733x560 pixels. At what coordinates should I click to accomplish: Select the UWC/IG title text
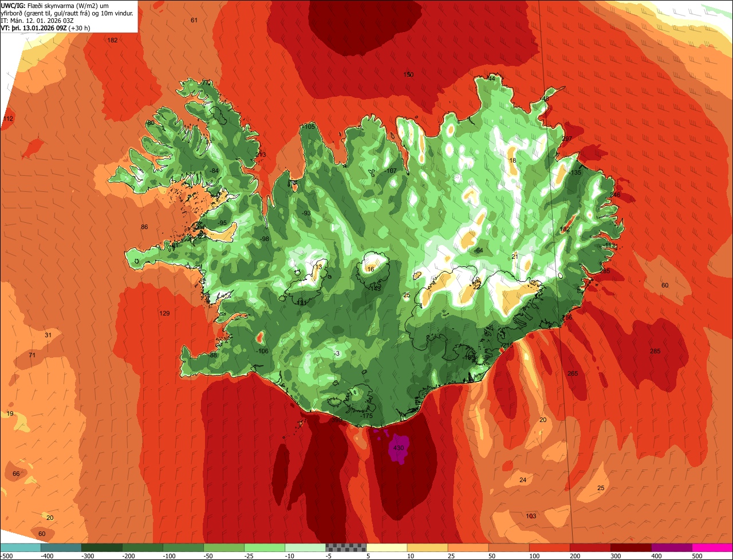[13, 5]
